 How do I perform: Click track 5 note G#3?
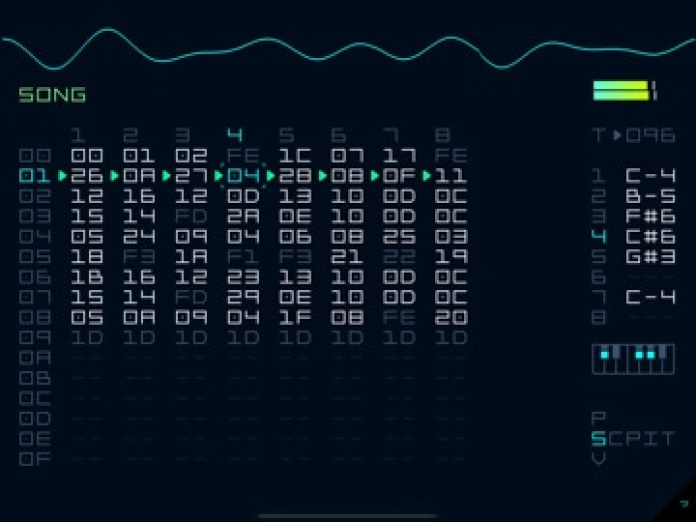click(x=651, y=257)
